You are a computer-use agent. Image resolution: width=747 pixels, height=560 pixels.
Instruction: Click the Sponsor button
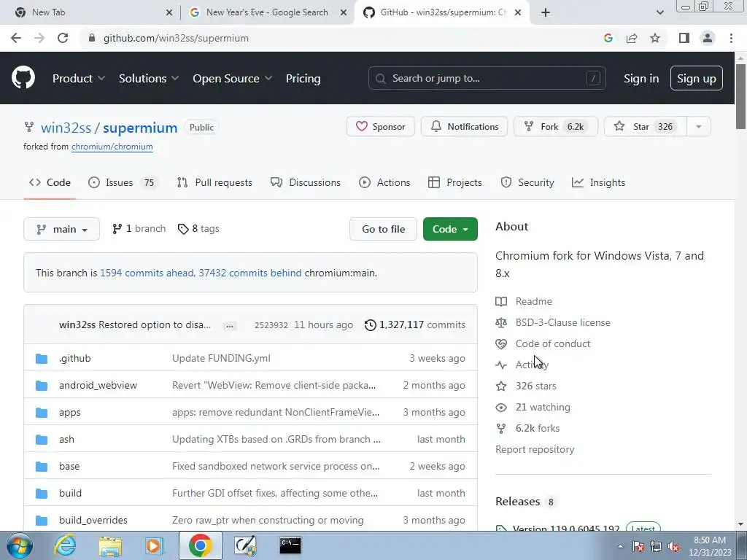coord(381,127)
